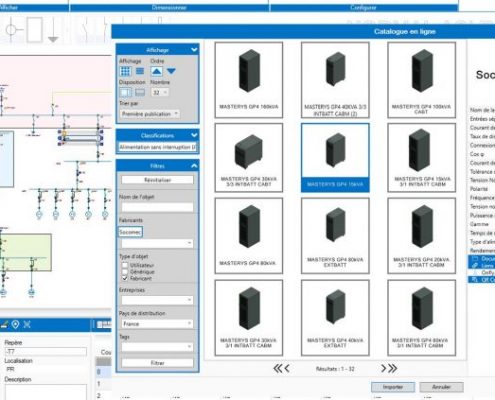Viewport: 495px width, 400px height.
Task: Collapse the Classifications panel chevron
Action: point(194,135)
